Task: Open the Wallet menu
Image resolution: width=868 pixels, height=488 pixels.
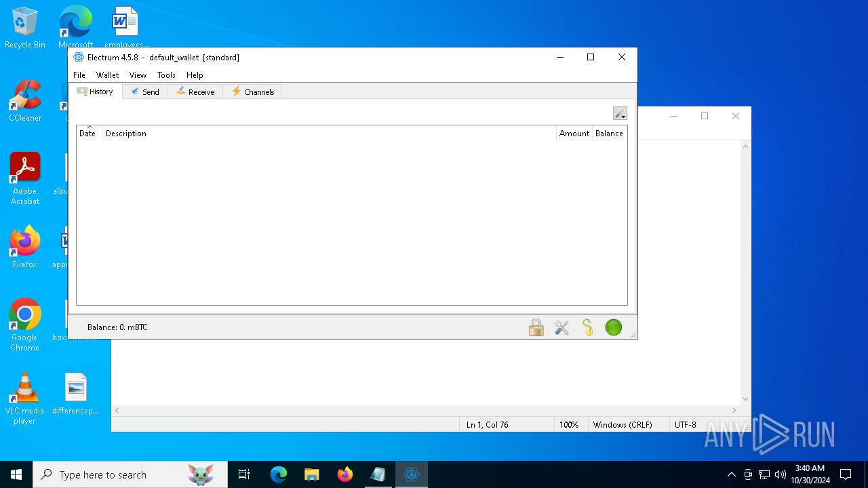Action: click(107, 75)
